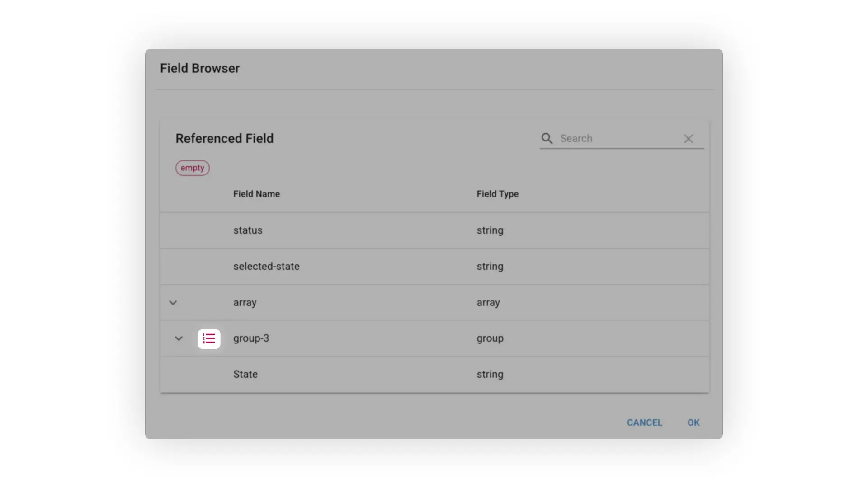Click the 'array' type cell

[488, 303]
